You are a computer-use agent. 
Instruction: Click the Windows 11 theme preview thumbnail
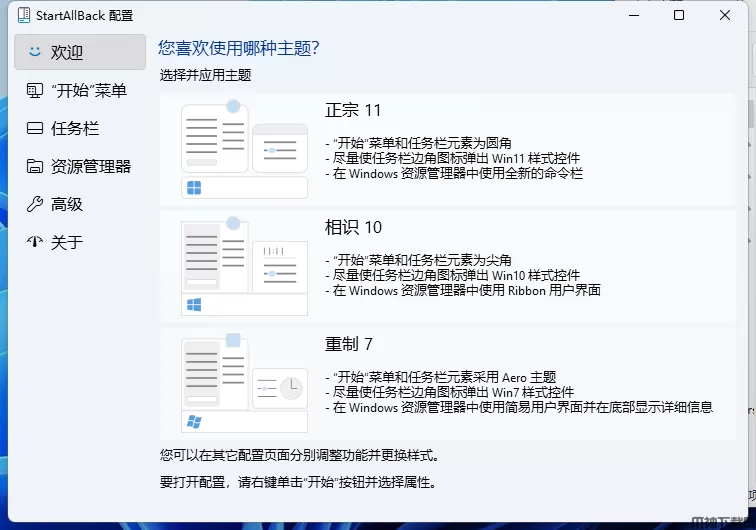pyautogui.click(x=244, y=149)
